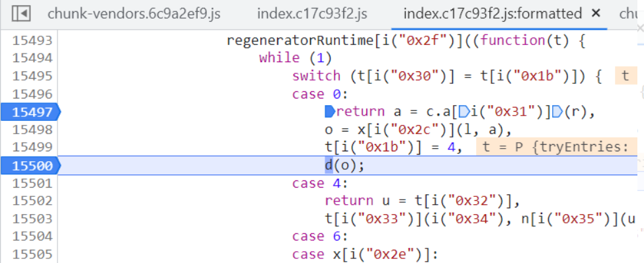Add a breakpoint on line 15494
This screenshot has width=644, height=263.
pyautogui.click(x=32, y=58)
